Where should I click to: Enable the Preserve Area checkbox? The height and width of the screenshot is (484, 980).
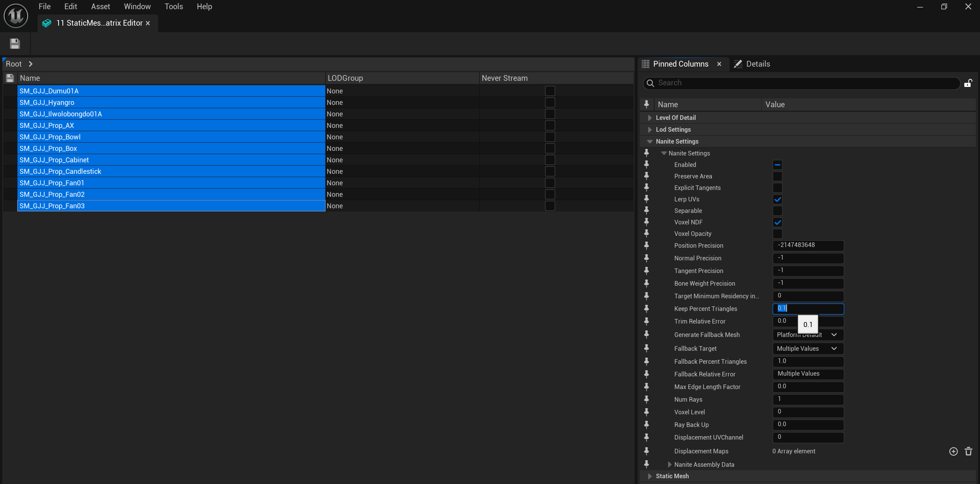pos(777,177)
